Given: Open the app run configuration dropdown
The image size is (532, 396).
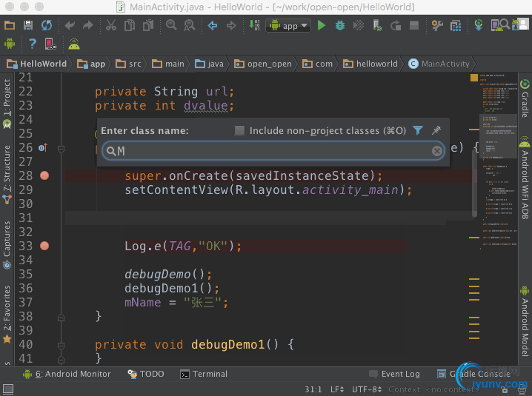Looking at the screenshot, I should click(x=288, y=26).
